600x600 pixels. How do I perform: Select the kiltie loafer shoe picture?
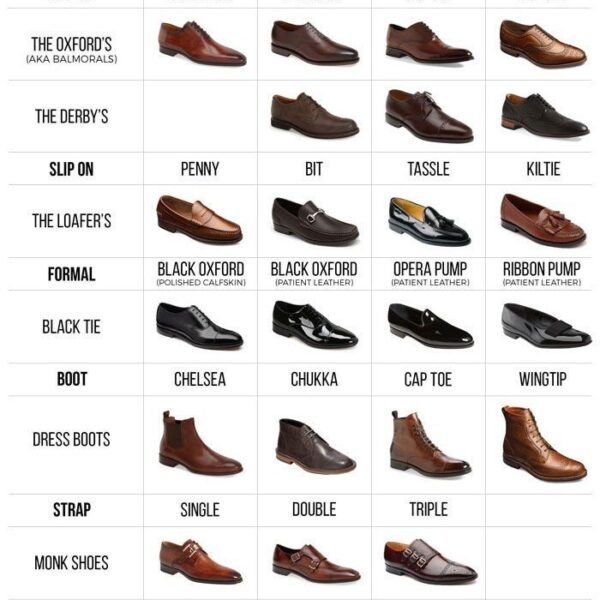(543, 220)
